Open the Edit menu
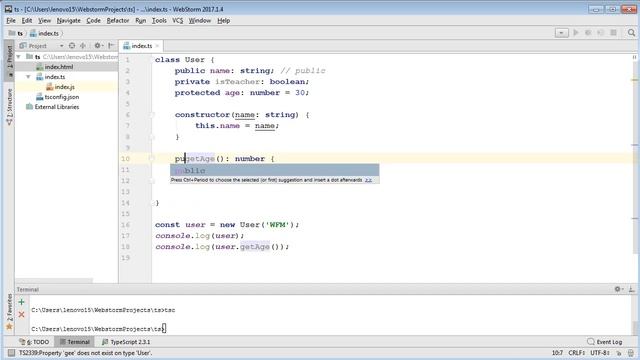Viewport: 640px width, 360px height. coord(27,20)
